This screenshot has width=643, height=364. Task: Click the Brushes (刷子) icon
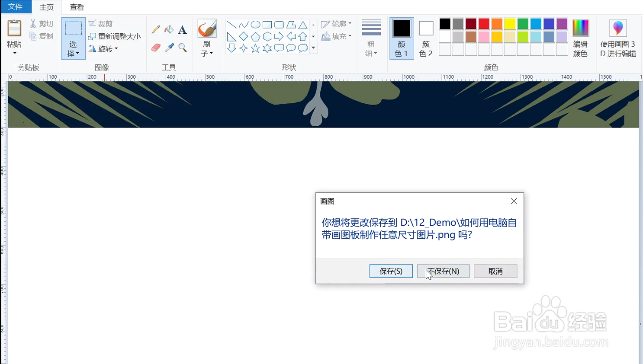(x=207, y=29)
